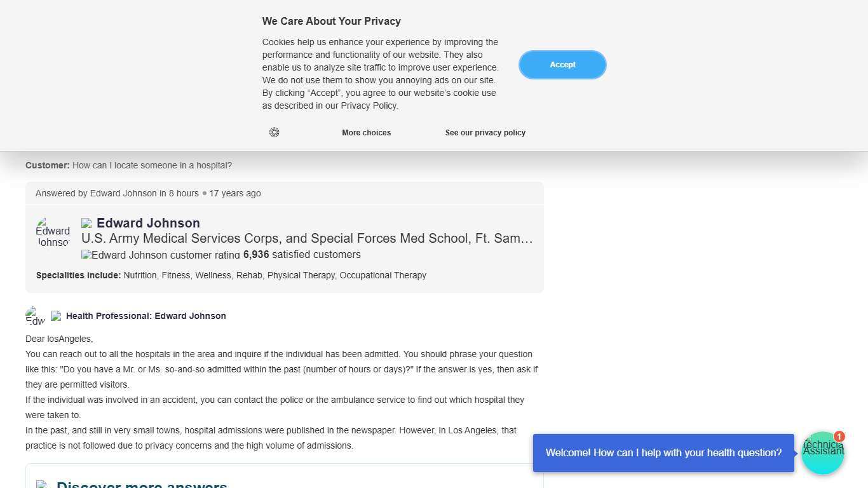Click the Answered by Edward Johnson header line
This screenshot has height=488, width=868.
click(x=148, y=193)
